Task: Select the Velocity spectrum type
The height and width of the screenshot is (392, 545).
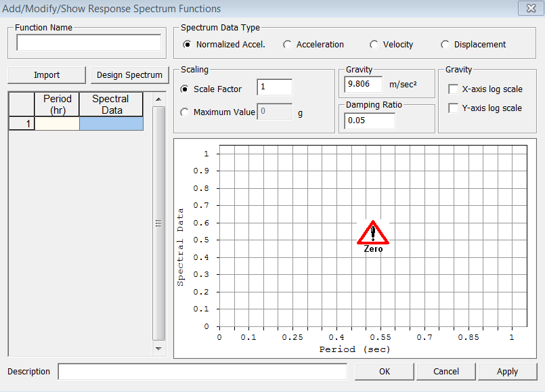Action: coord(374,44)
